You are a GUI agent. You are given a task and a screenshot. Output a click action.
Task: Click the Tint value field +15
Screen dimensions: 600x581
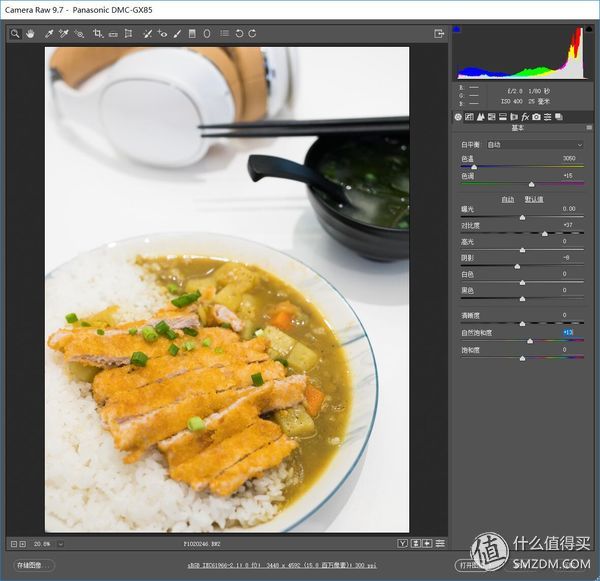coord(568,176)
